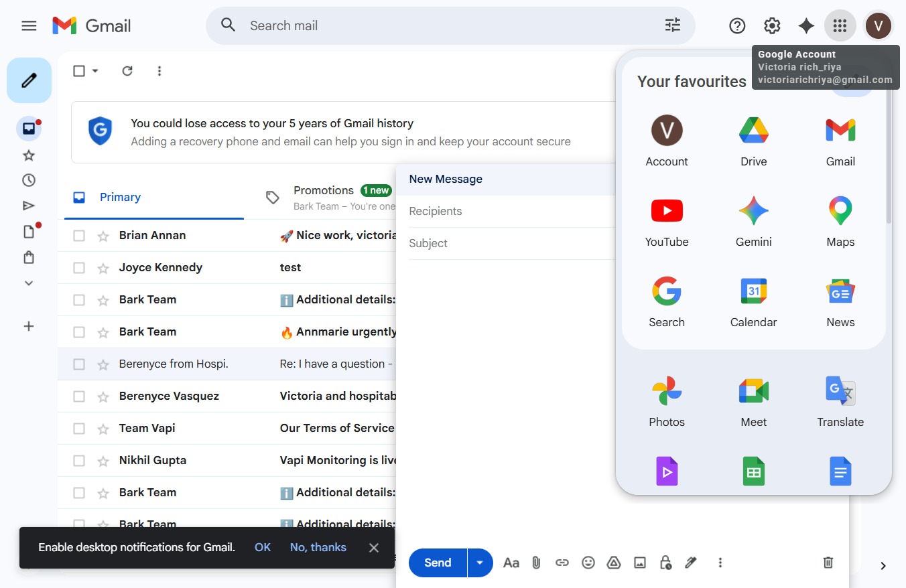Click the Support help icon

(737, 26)
